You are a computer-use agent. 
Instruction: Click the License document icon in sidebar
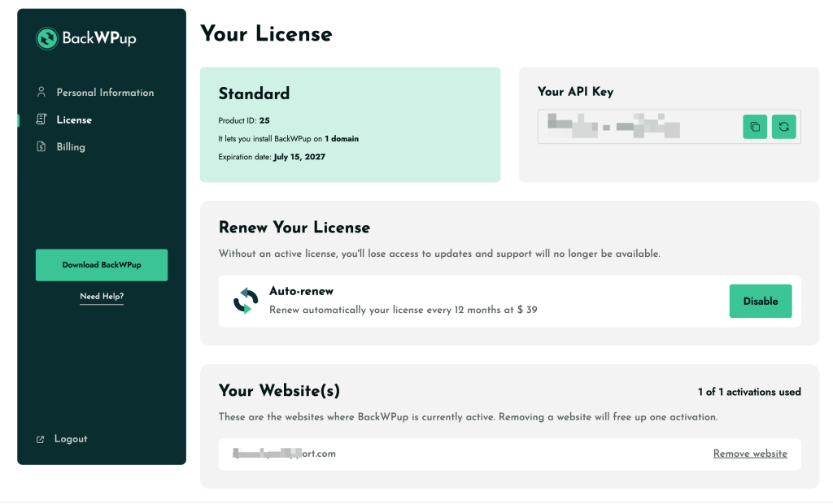[41, 119]
